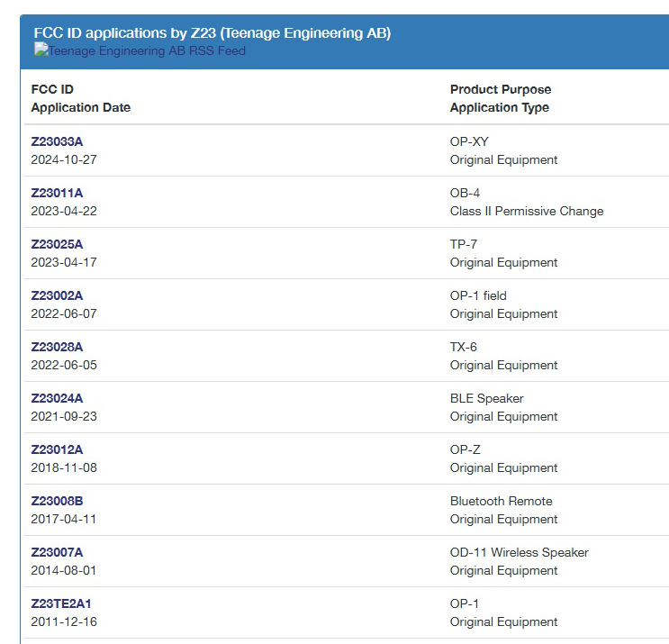Open FCC ID Z23TE2A1

pos(61,603)
